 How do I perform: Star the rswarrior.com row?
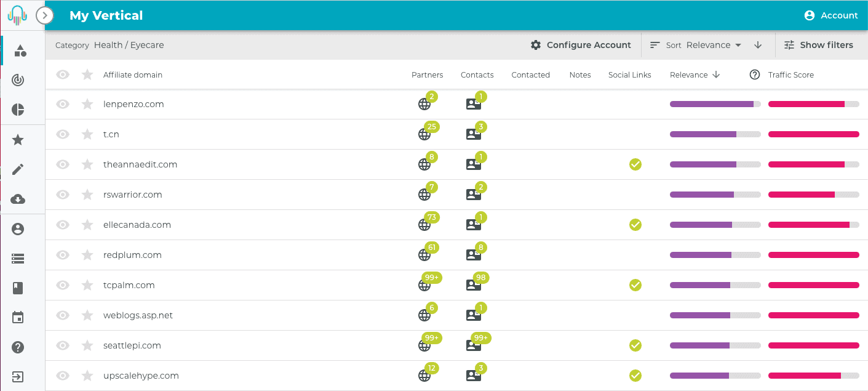click(87, 195)
